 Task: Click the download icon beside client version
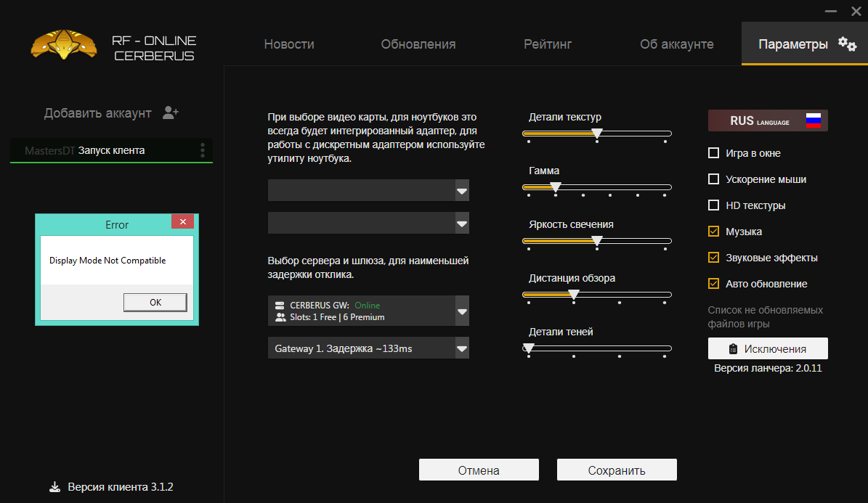54,486
